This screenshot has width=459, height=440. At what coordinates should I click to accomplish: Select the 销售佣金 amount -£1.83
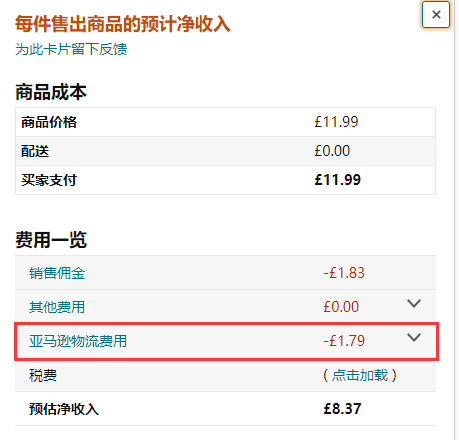[x=344, y=273]
